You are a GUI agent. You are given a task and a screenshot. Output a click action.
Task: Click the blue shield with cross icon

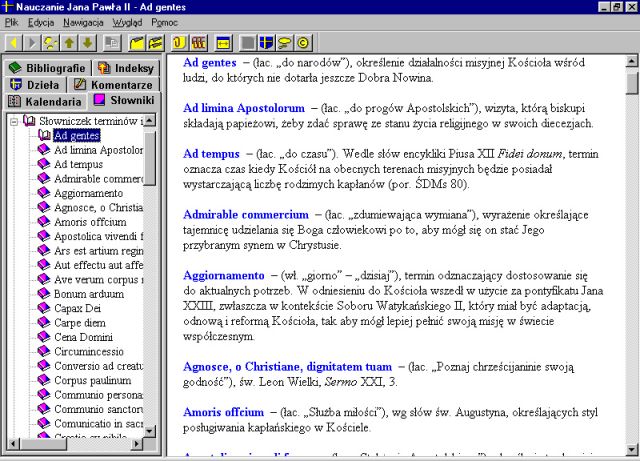coord(266,42)
